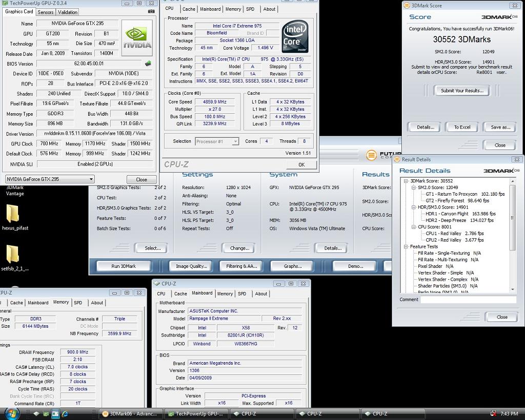Image resolution: width=525 pixels, height=420 pixels.
Task: Select the Pixel Shader N/A row
Action: pyautogui.click(x=435, y=266)
